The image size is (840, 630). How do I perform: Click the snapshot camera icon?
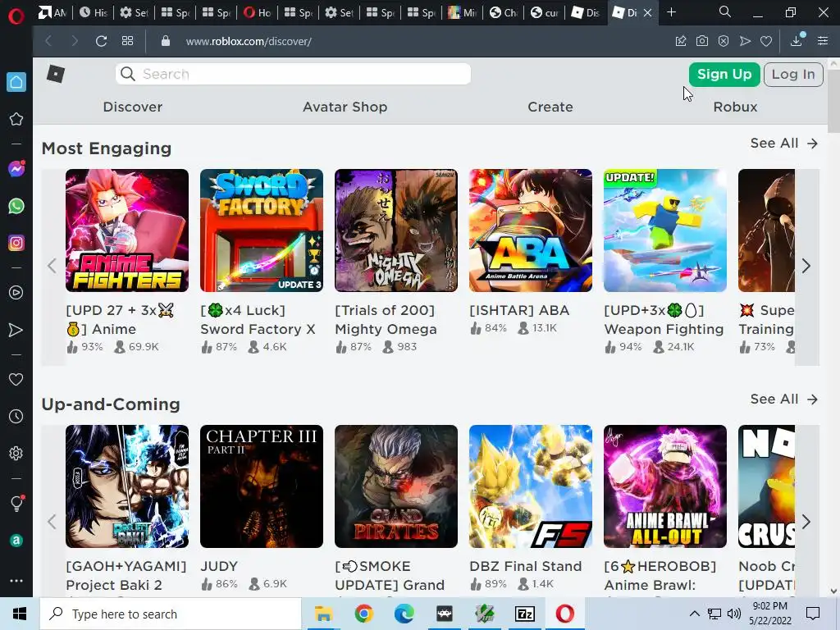[x=702, y=41]
